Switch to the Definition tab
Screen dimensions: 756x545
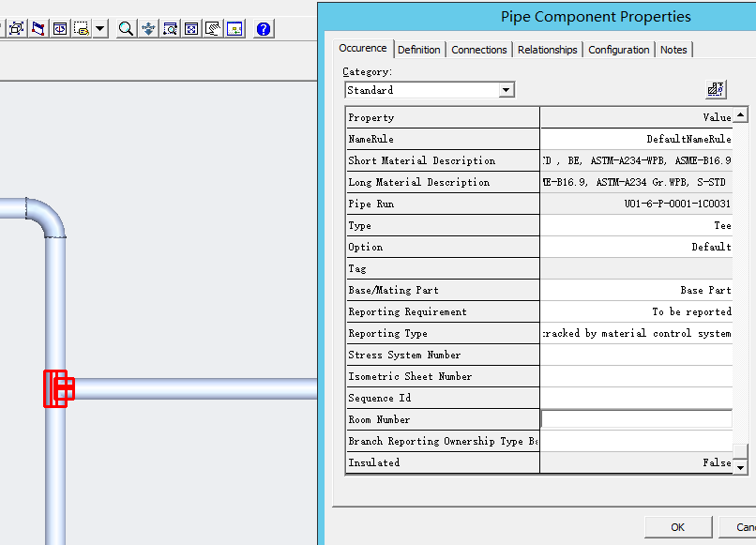(x=419, y=50)
